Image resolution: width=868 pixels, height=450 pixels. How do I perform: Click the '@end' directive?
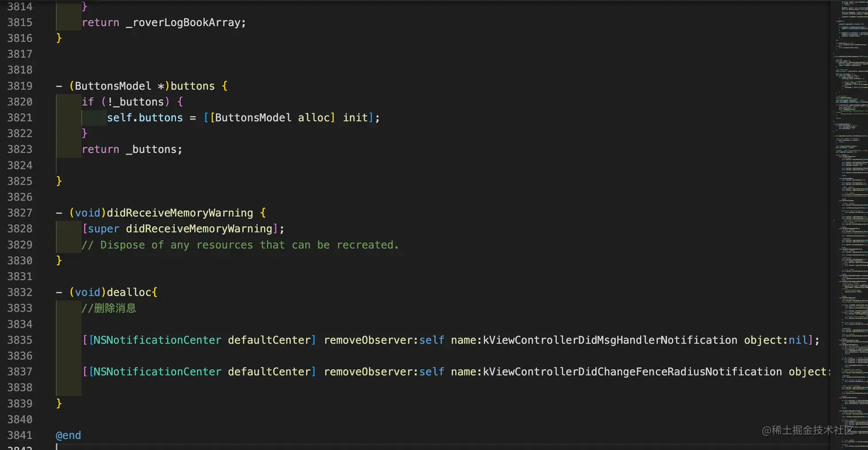click(68, 435)
